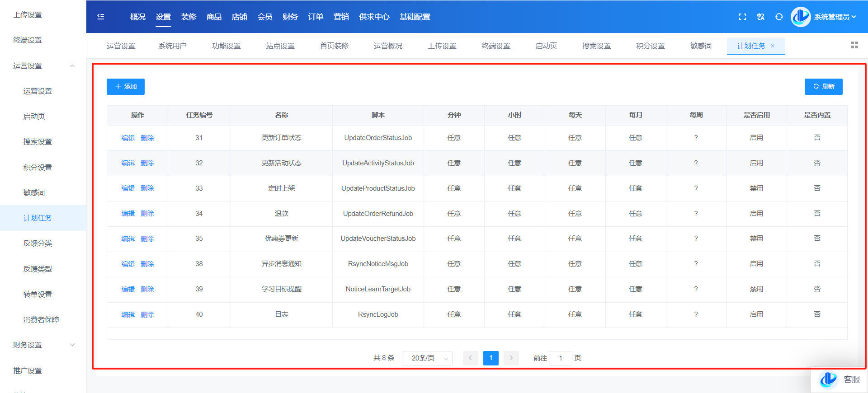
Task: Go to the previous page arrow
Action: 470,358
